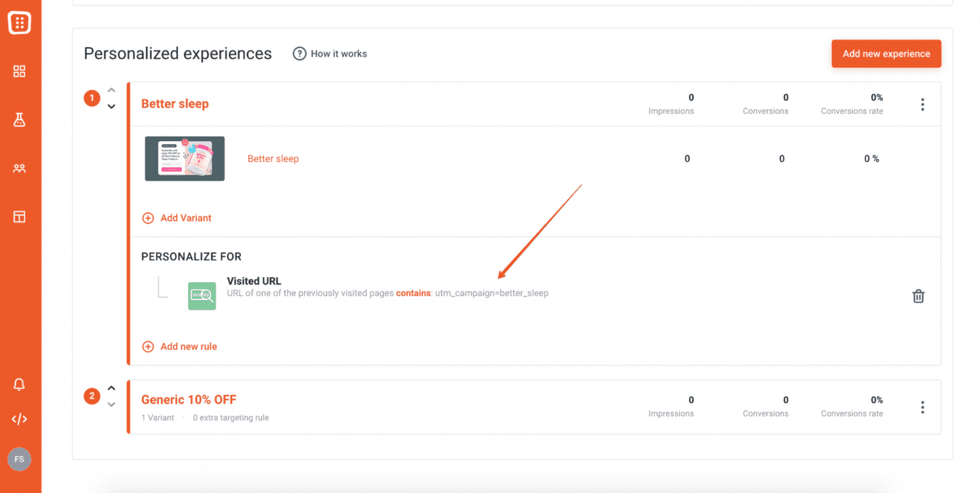The height and width of the screenshot is (493, 980).
Task: Select the templates layout icon in sidebar
Action: 19,216
